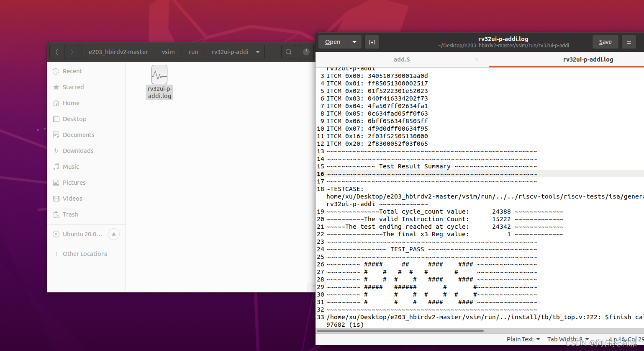
Task: Click the Total cycle_count value 24388
Action: pos(501,212)
